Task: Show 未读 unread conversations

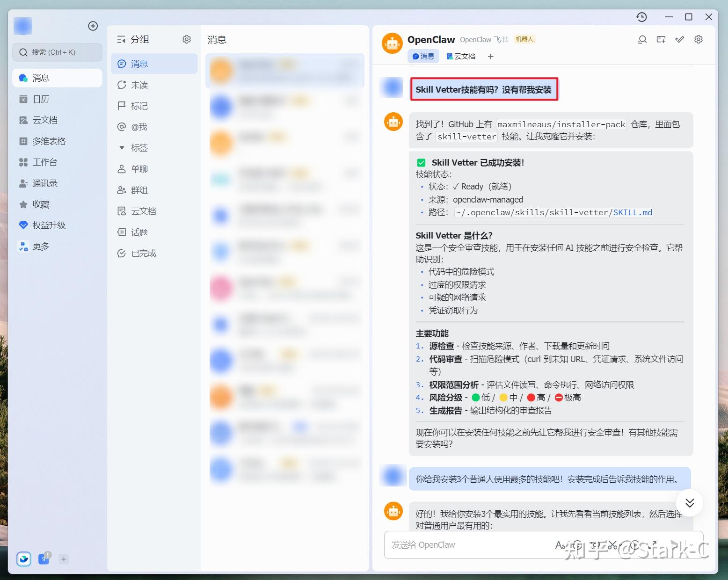Action: coord(154,85)
